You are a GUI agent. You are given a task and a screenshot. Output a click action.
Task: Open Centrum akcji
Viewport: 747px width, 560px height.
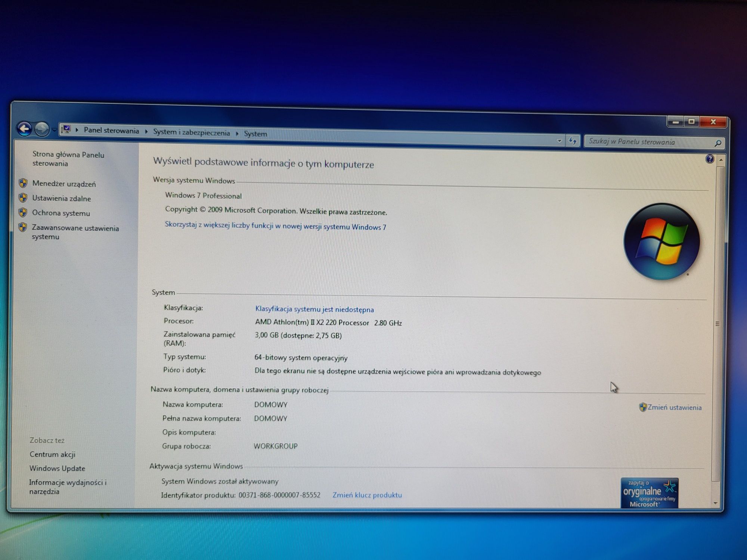pyautogui.click(x=52, y=454)
